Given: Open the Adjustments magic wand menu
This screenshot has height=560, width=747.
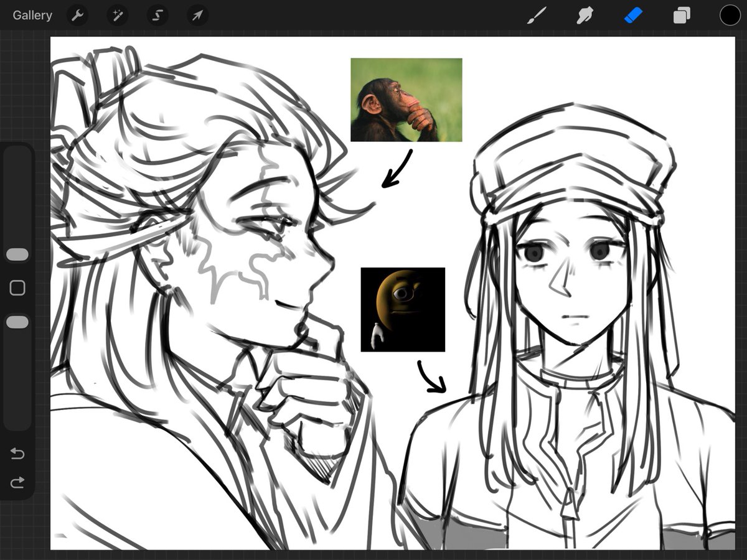Looking at the screenshot, I should point(117,16).
